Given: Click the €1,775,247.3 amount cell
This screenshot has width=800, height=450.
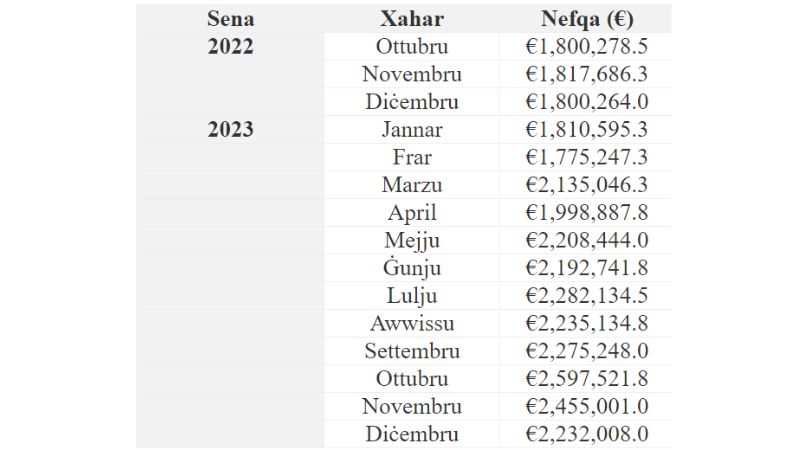Looking at the screenshot, I should tap(585, 157).
